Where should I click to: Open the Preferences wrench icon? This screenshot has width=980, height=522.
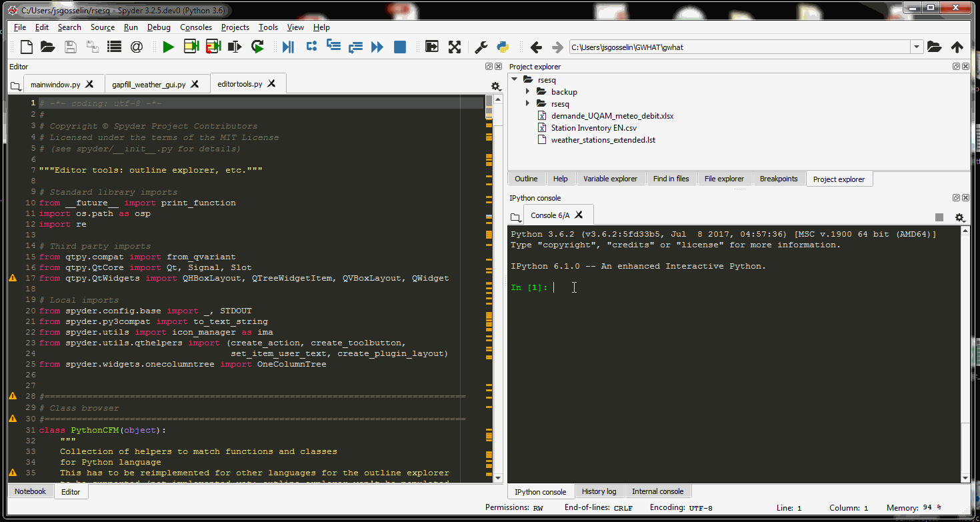tap(481, 47)
